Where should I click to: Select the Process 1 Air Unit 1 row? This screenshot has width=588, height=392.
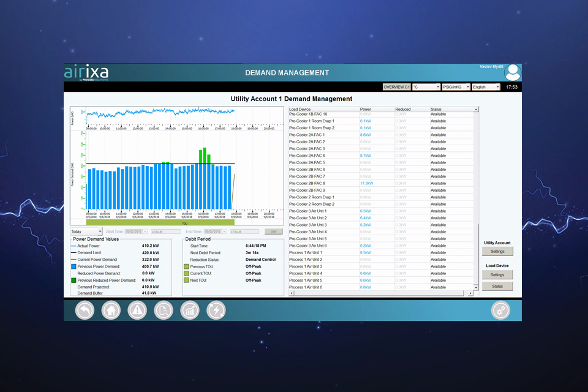[x=380, y=252]
